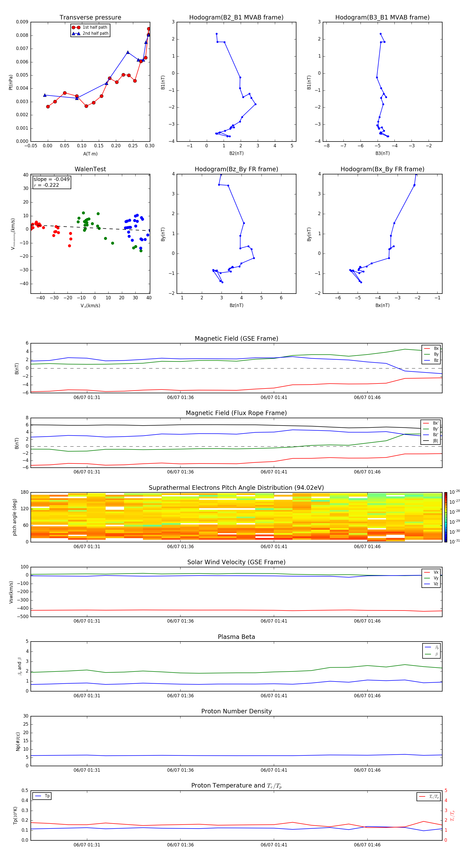Click the 'Hodogram(Bz_By FR frame)' title

coord(236,169)
